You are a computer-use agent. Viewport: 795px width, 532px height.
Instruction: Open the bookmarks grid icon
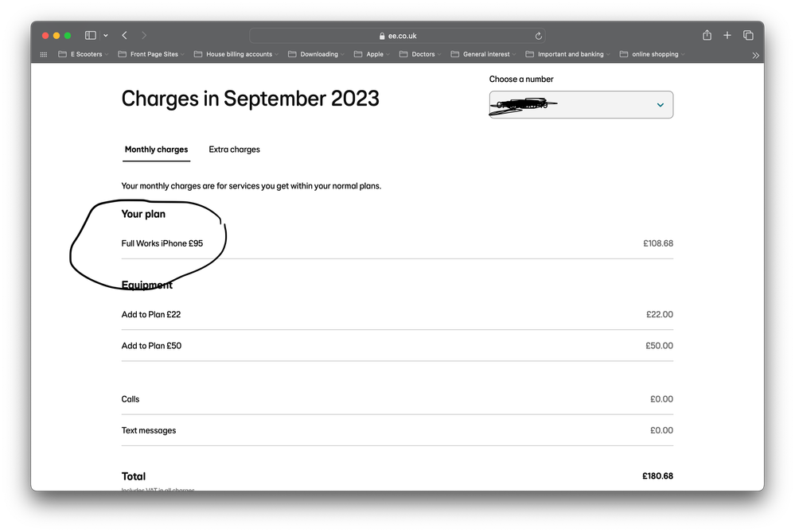click(x=44, y=54)
